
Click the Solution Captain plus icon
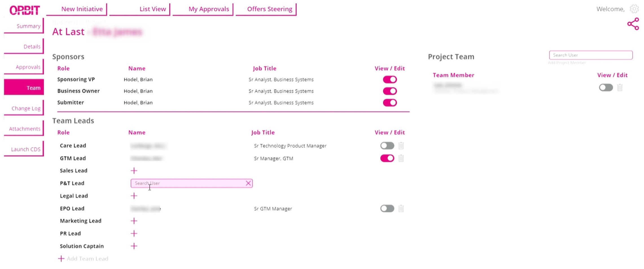coord(134,246)
